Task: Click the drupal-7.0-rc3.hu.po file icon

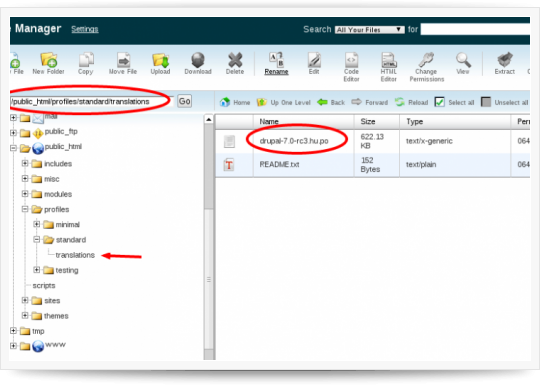Action: tap(229, 141)
